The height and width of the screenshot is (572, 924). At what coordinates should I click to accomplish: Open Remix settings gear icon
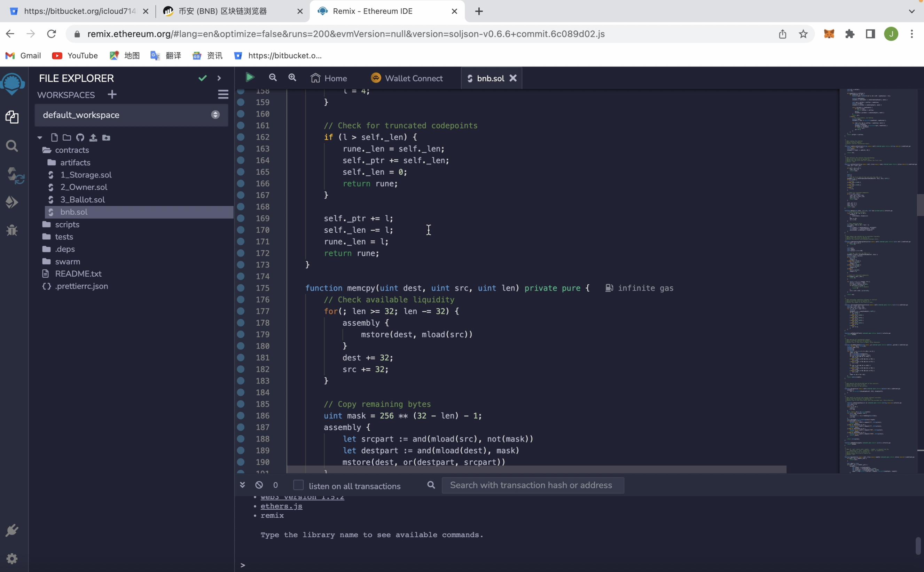pyautogui.click(x=12, y=558)
